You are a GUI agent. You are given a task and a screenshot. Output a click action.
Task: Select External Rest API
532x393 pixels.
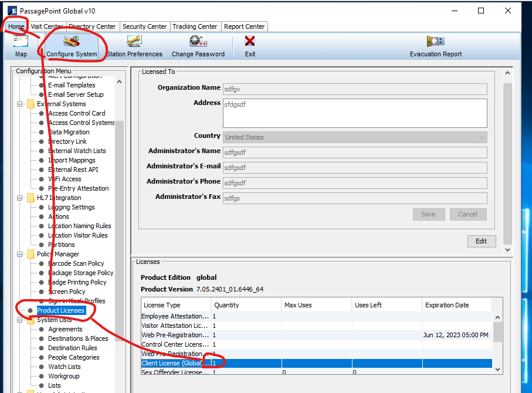coord(73,170)
